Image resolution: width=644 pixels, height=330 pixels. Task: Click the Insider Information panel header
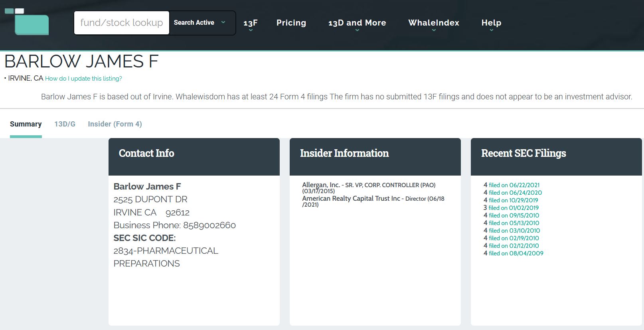[x=375, y=157]
